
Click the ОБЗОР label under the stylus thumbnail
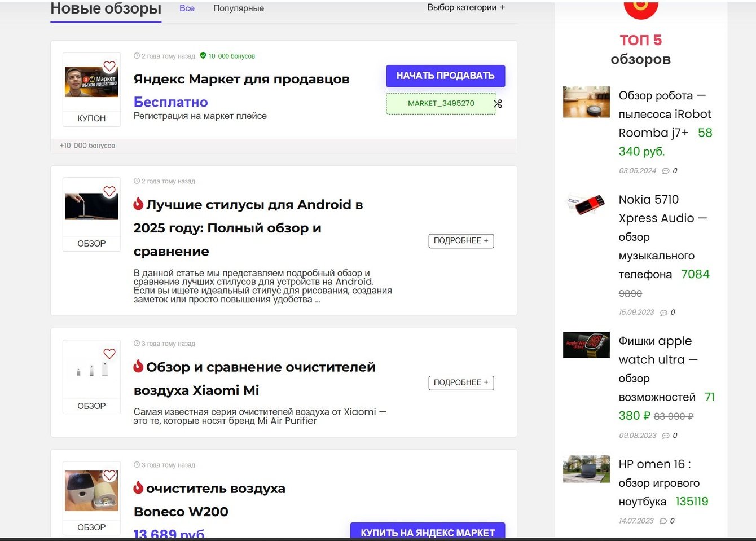click(91, 244)
